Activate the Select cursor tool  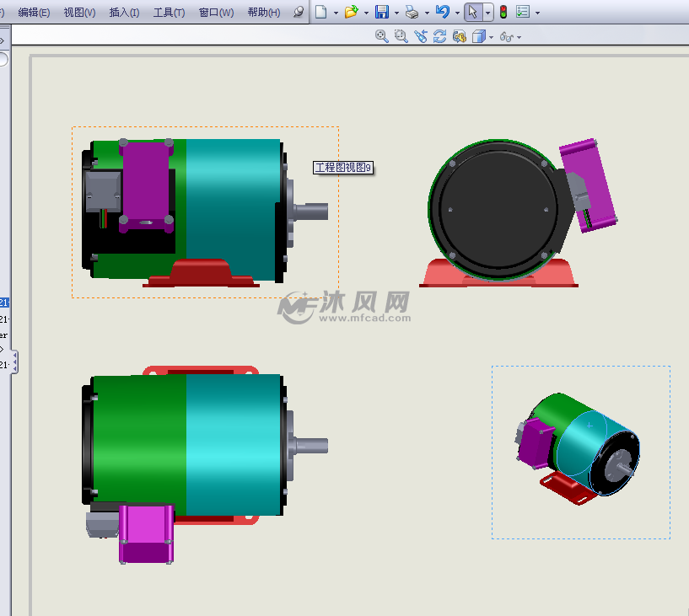pos(473,12)
